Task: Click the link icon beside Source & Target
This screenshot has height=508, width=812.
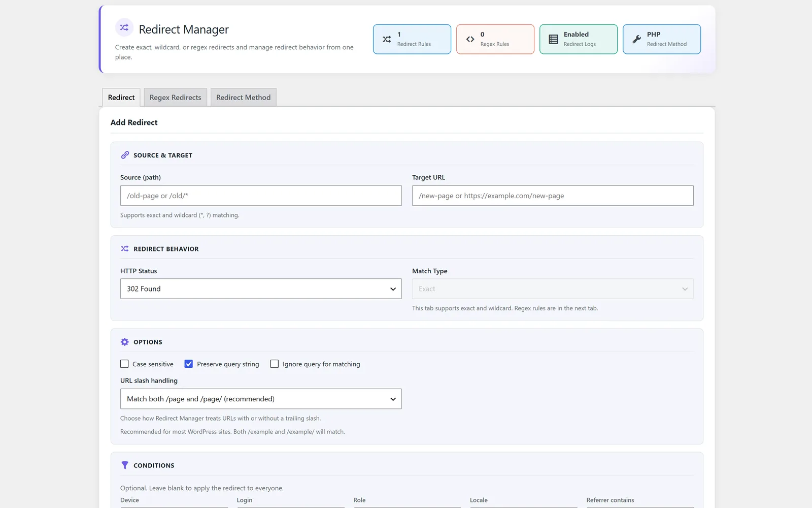Action: click(x=125, y=155)
